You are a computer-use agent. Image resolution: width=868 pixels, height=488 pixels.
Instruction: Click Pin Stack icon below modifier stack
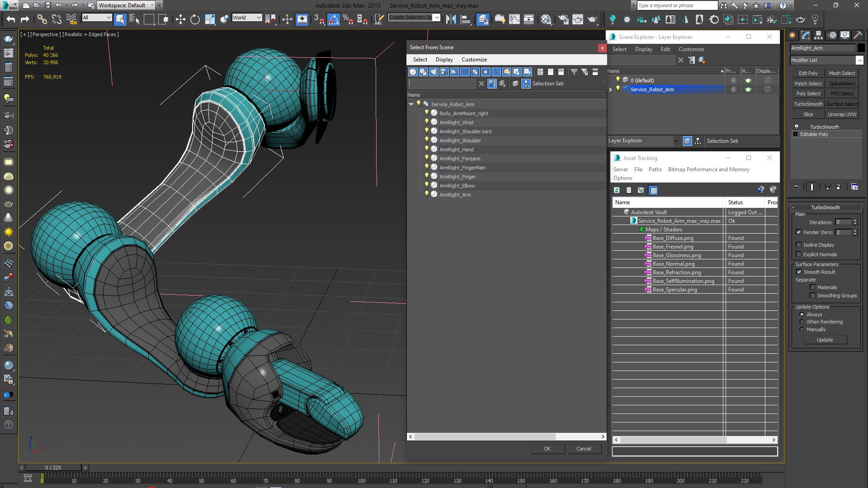coord(796,187)
